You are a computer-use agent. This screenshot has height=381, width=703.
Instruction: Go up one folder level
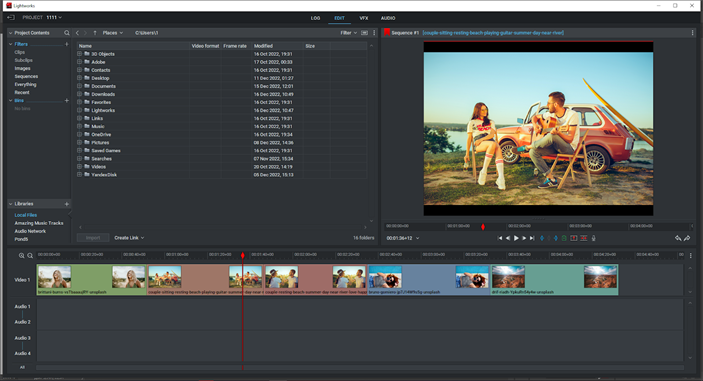pos(95,33)
